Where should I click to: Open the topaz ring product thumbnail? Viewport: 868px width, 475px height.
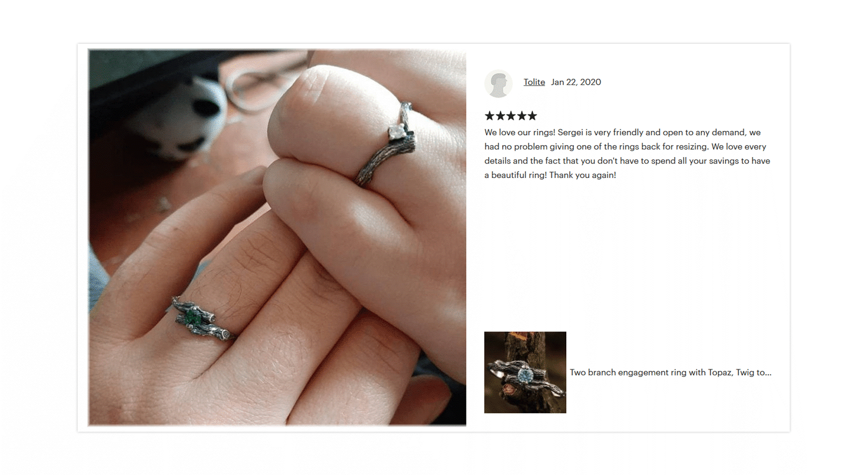tap(525, 372)
